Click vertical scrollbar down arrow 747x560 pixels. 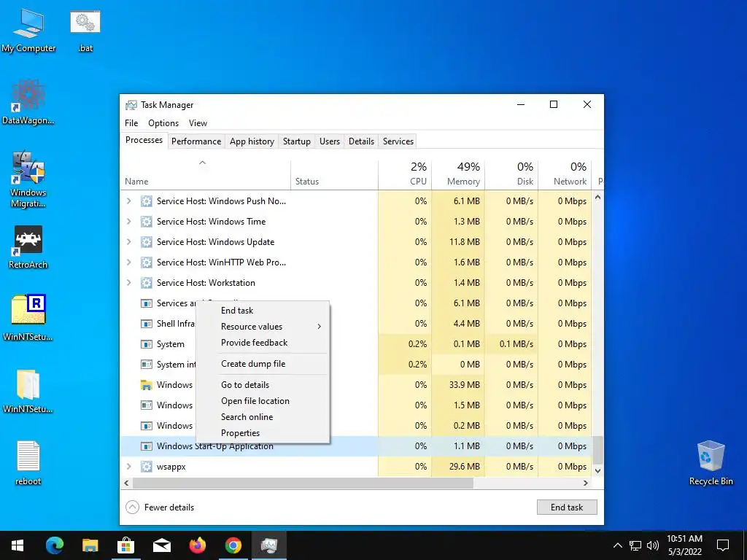point(598,470)
